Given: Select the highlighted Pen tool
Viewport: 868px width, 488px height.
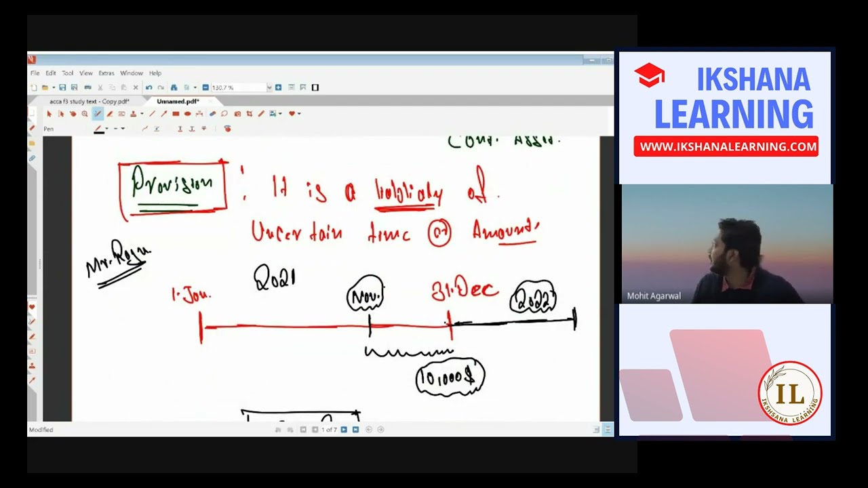Looking at the screenshot, I should (98, 114).
